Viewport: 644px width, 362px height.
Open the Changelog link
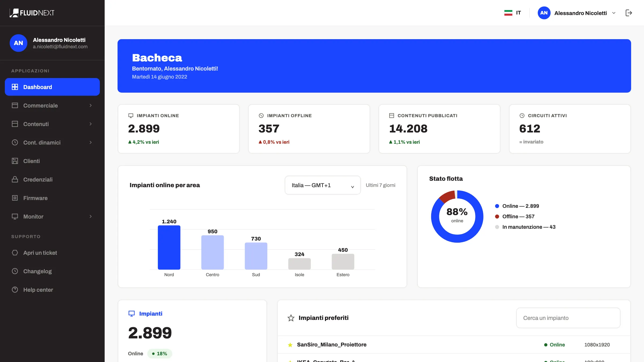point(52,271)
